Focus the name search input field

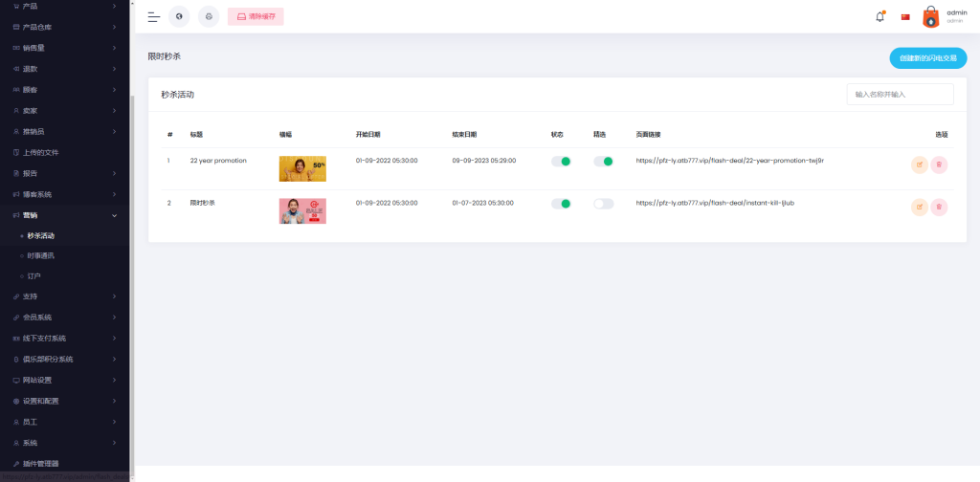[900, 94]
